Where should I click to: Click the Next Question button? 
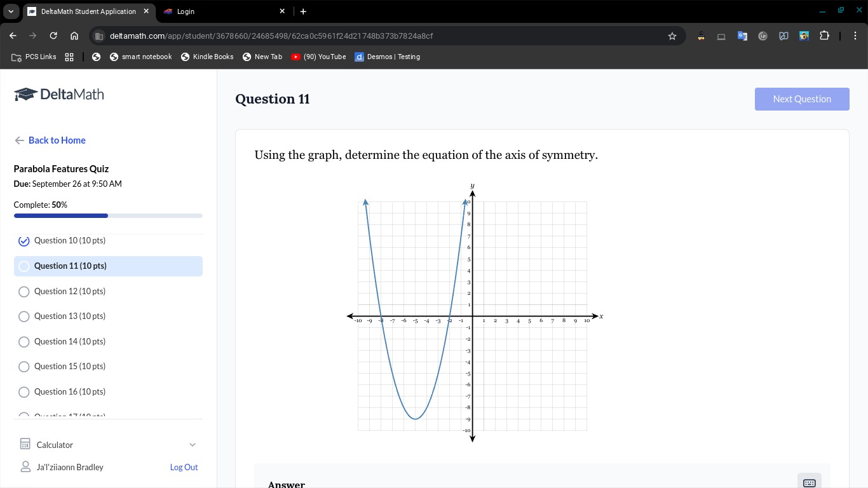click(x=802, y=99)
